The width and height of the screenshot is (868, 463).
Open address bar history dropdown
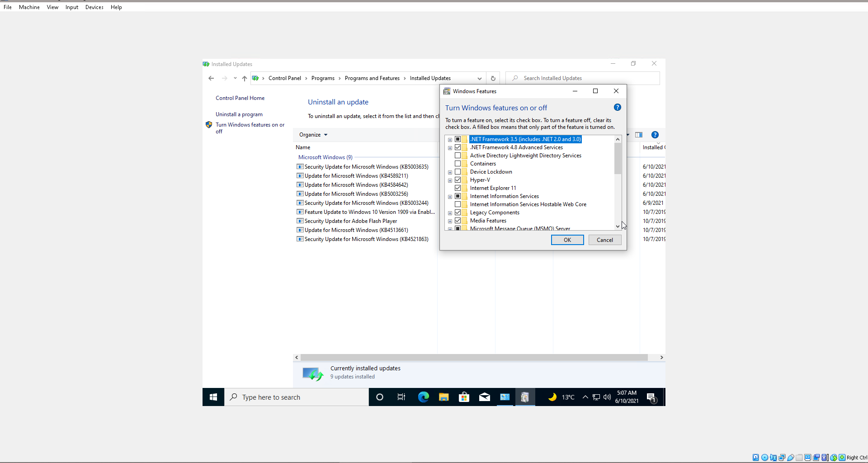[480, 78]
